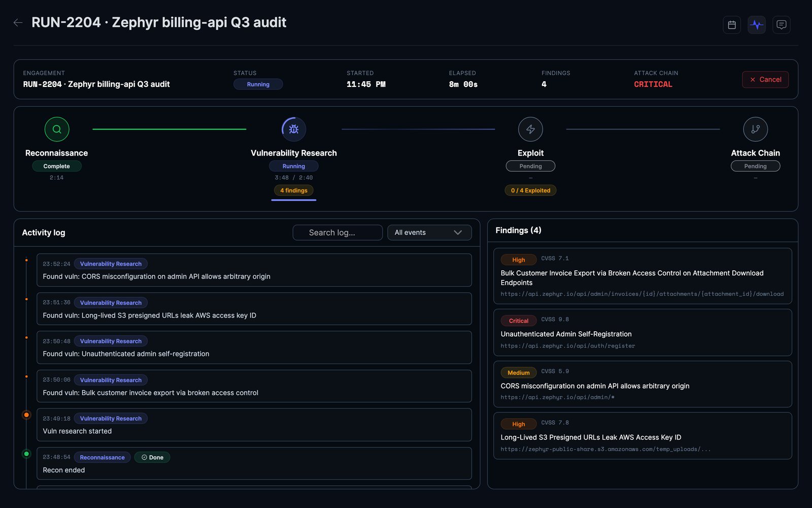This screenshot has height=508, width=812.
Task: Cancel the running engagement
Action: point(765,79)
